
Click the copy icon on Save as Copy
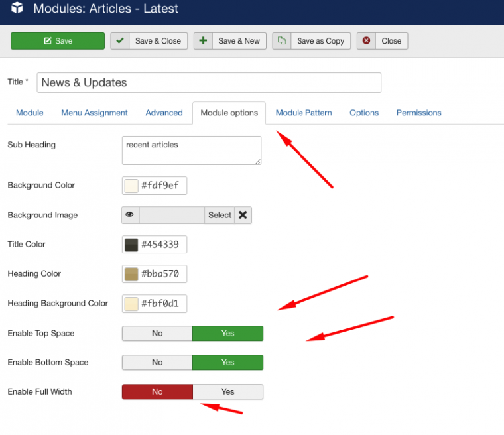click(x=282, y=41)
